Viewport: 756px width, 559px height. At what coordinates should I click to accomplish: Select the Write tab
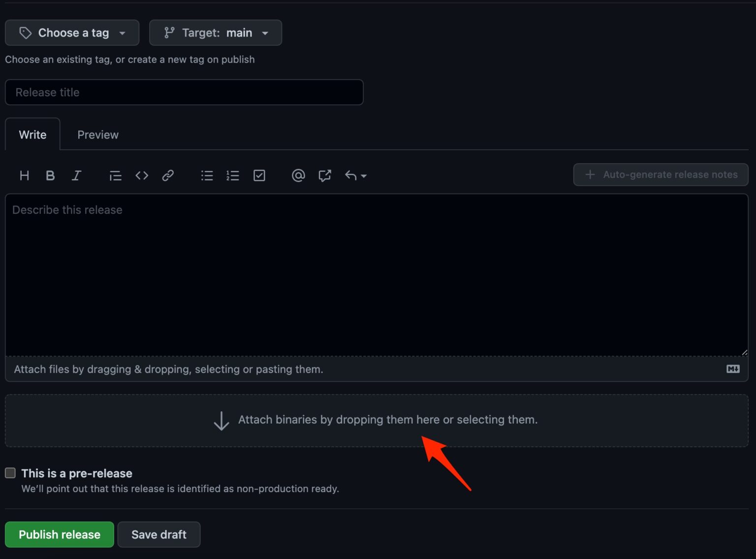click(x=32, y=134)
